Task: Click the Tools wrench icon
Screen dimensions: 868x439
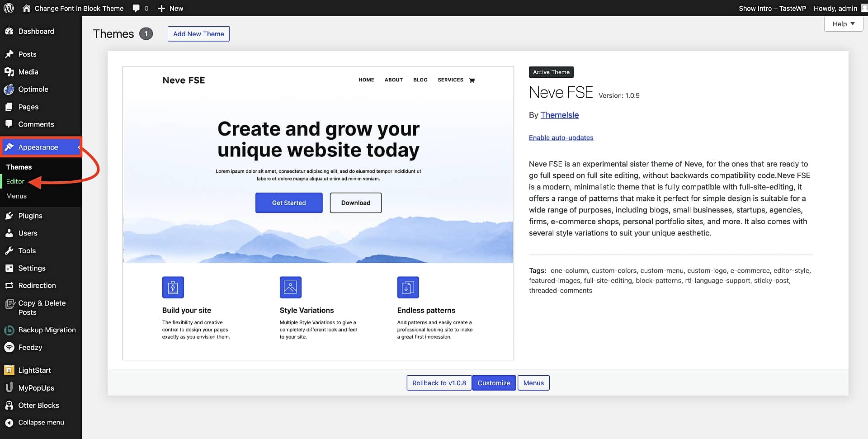Action: [9, 250]
